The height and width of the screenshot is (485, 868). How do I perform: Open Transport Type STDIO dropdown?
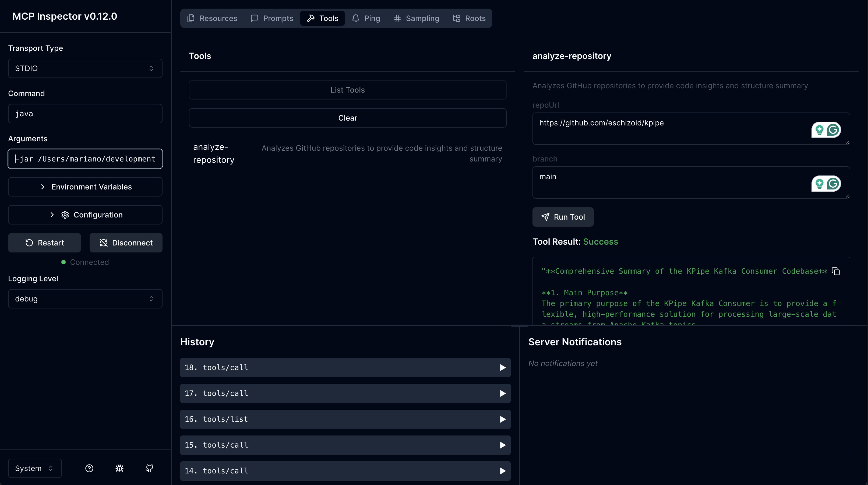pos(85,68)
